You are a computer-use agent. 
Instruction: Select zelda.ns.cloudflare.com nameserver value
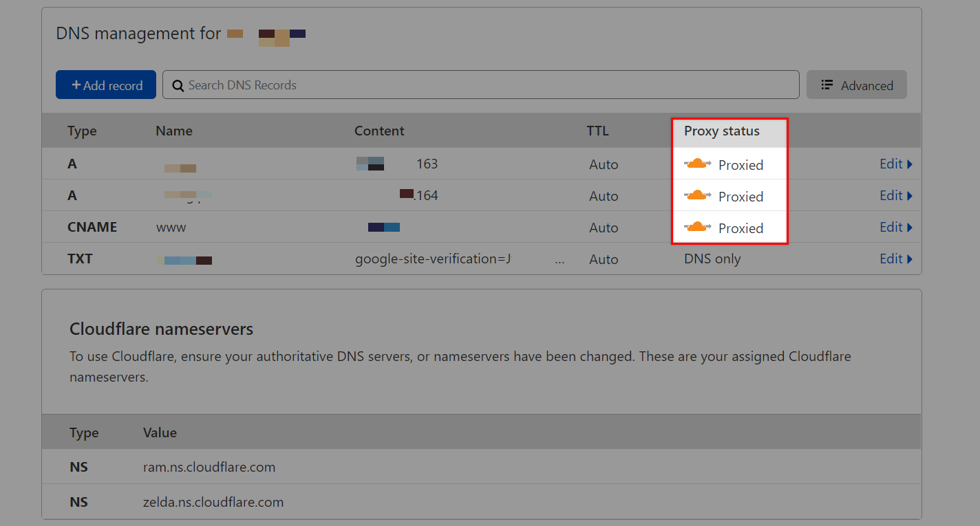point(213,502)
